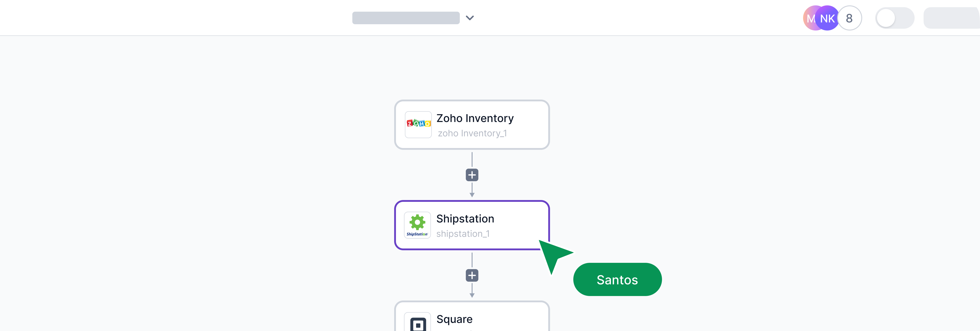Click the workflow name placeholder bar
The width and height of the screenshot is (980, 331).
[x=406, y=18]
